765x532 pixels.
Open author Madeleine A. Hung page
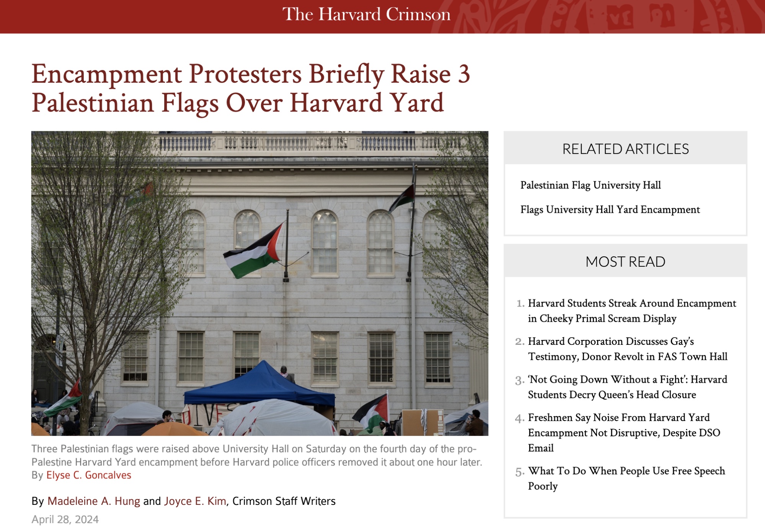coord(93,501)
